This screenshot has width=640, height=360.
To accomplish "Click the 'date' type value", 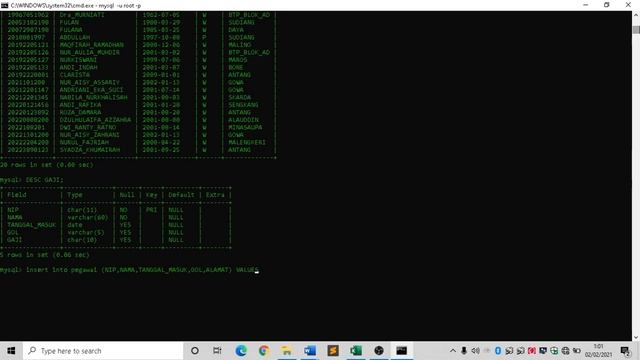I will pos(75,225).
